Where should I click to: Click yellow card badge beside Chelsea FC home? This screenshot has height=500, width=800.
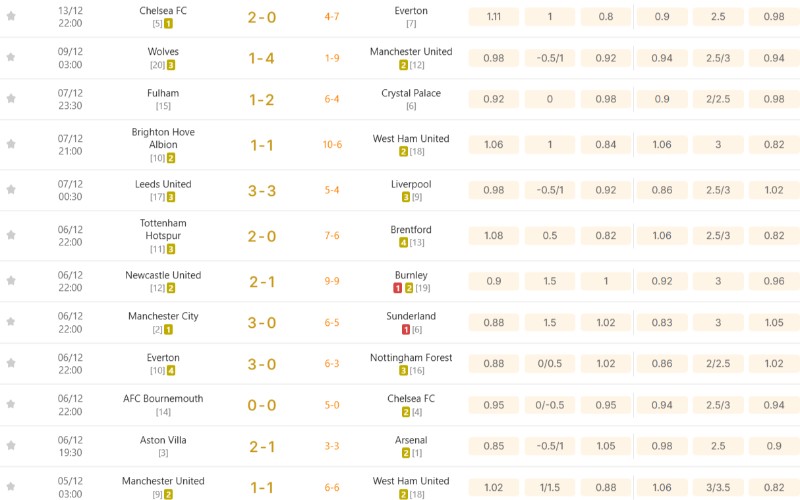[168, 23]
